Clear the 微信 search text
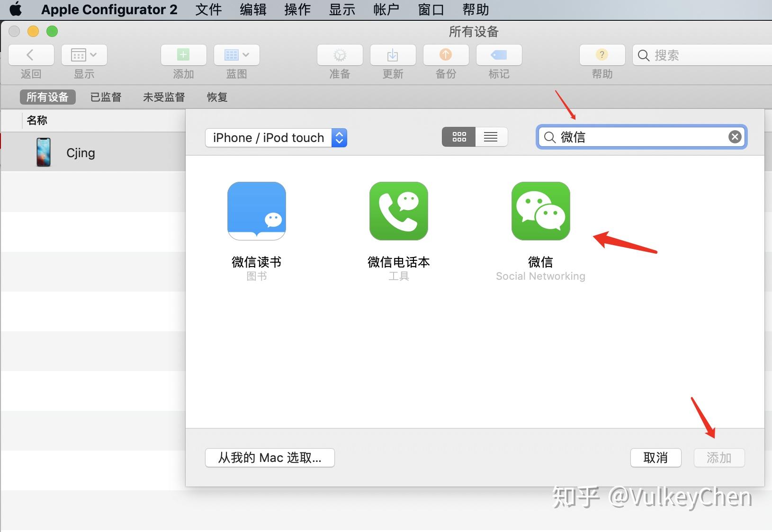The width and height of the screenshot is (772, 532). [x=735, y=137]
